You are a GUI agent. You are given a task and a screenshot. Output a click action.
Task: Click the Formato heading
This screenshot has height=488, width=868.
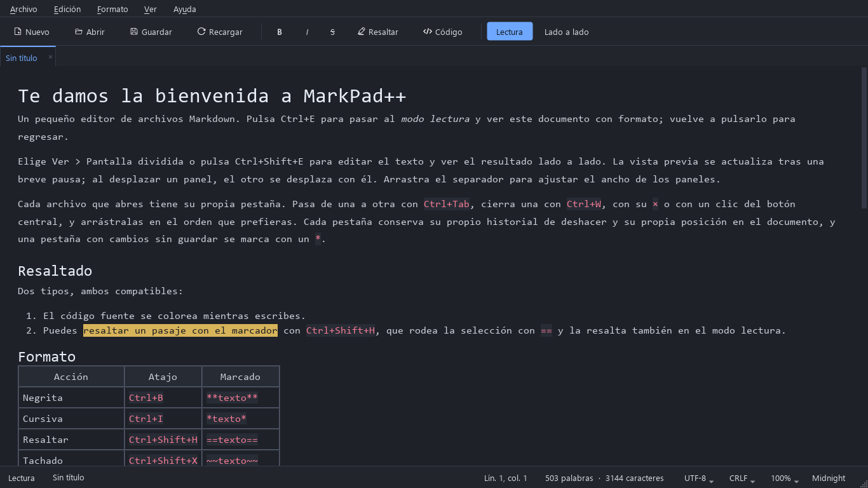(47, 356)
